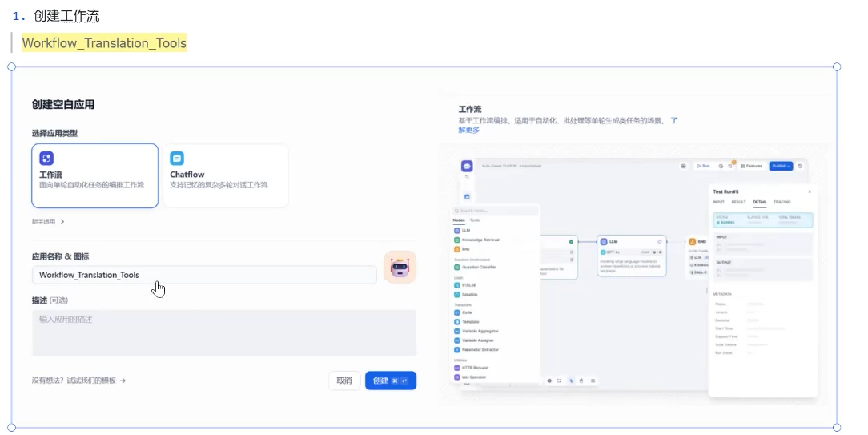Image resolution: width=868 pixels, height=435 pixels.
Task: Click the Variable Aggregator node icon
Action: (456, 332)
